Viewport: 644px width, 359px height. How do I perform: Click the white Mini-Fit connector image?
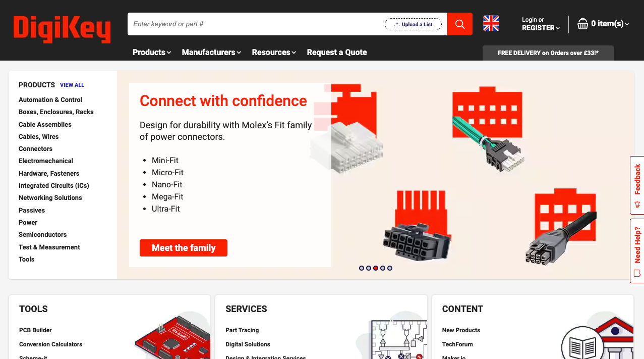tap(347, 147)
